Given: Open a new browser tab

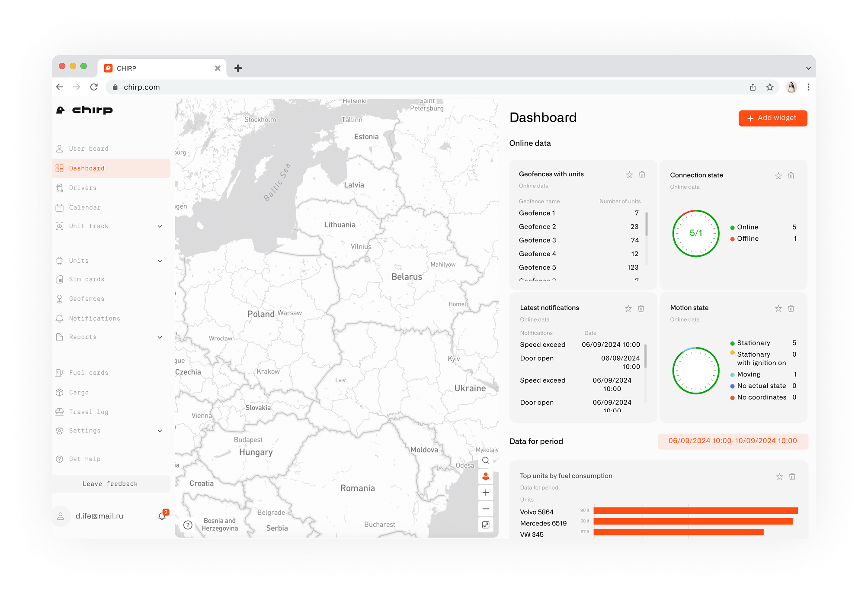Looking at the screenshot, I should (238, 68).
